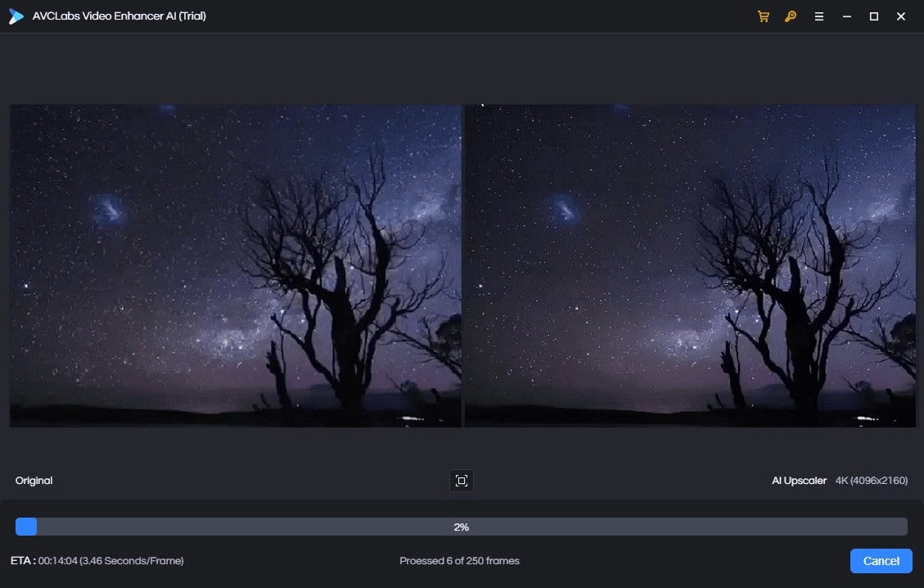Click the key icon to register the trial
Screen dimensions: 924x588
791,16
